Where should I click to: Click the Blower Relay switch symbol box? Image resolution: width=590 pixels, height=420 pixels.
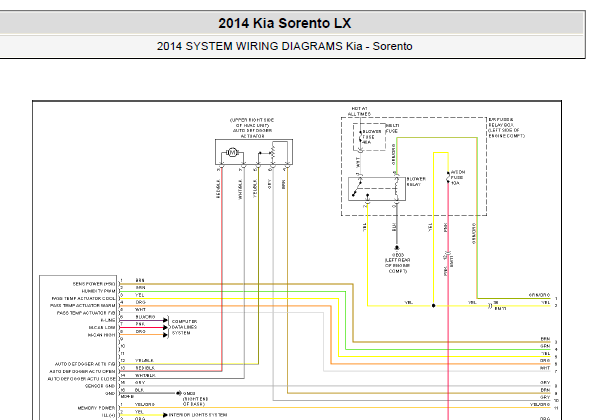point(377,189)
